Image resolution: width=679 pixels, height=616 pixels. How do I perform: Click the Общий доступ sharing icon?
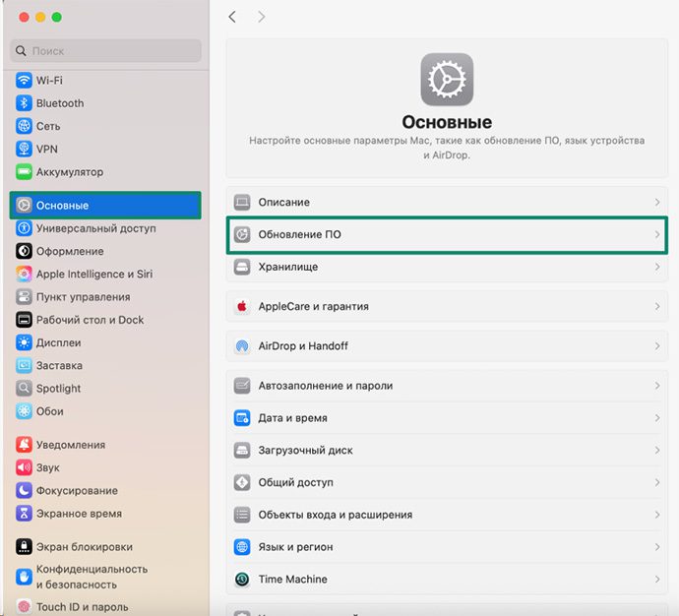[242, 483]
